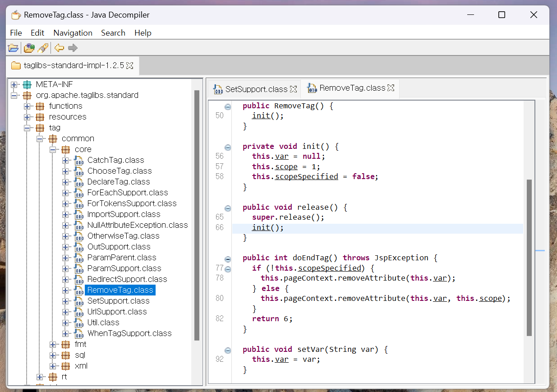Collapse the common package node
This screenshot has height=392, width=557.
coord(40,138)
